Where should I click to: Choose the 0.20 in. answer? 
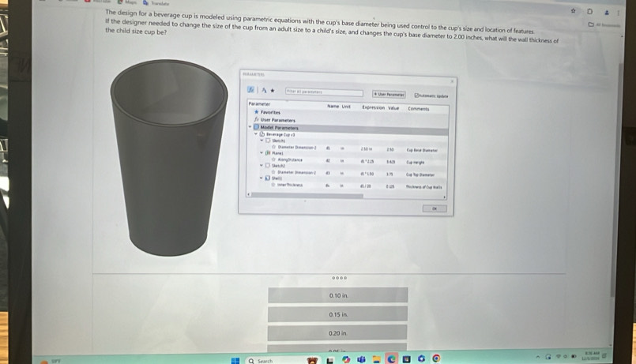pos(337,332)
